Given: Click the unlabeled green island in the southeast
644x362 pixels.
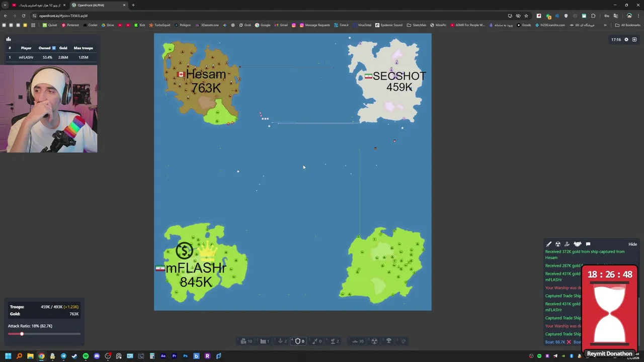Looking at the screenshot, I should coord(383,264).
